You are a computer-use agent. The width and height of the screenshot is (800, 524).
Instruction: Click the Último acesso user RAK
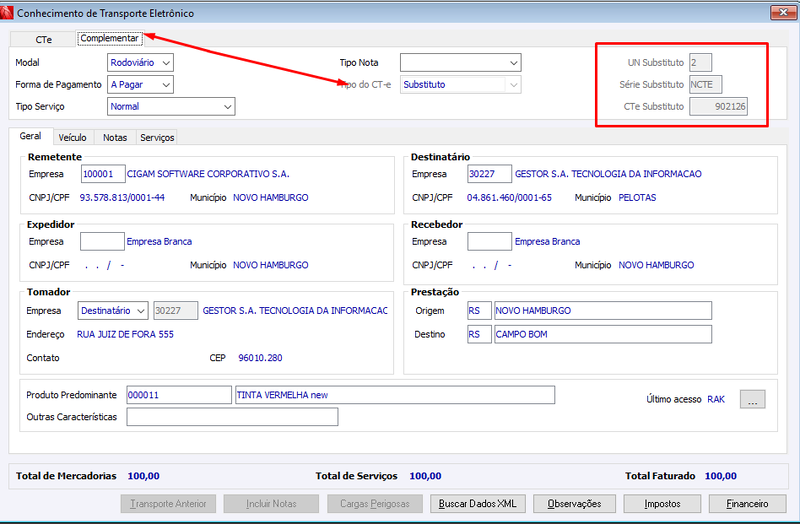coord(716,399)
